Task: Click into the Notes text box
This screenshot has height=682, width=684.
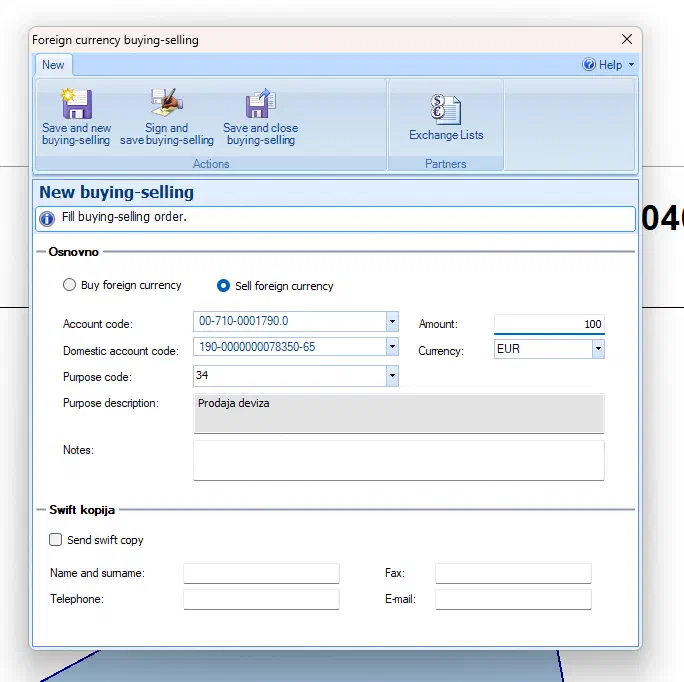Action: (398, 460)
